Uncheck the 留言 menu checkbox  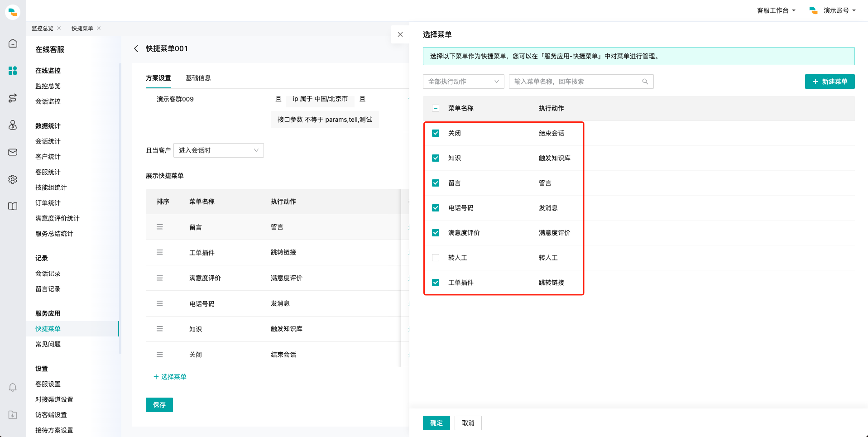436,183
